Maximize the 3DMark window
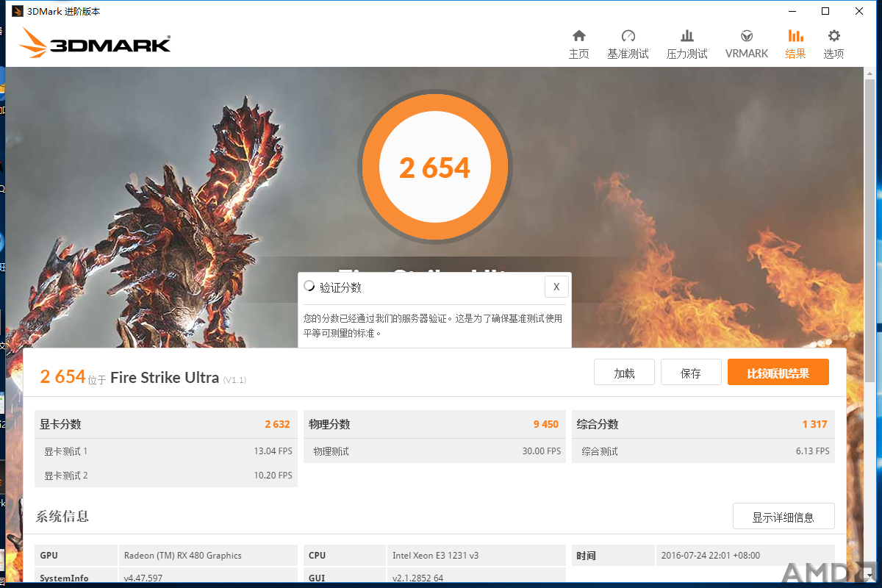The height and width of the screenshot is (588, 882). point(825,11)
